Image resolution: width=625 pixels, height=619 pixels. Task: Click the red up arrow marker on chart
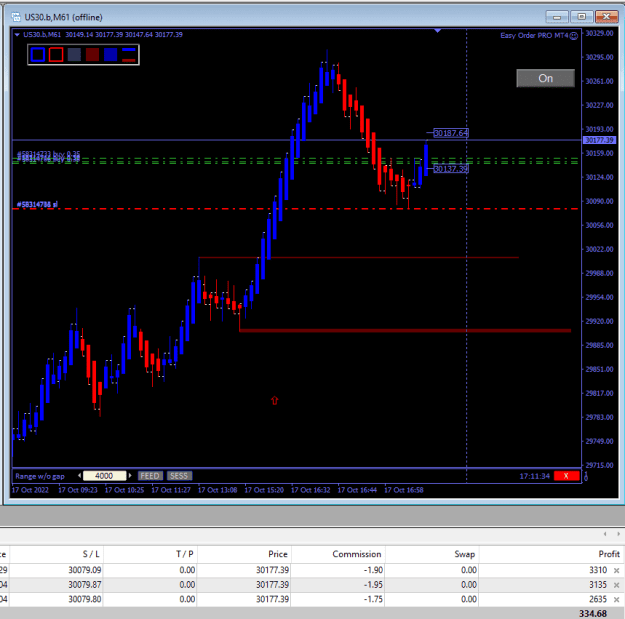(275, 400)
